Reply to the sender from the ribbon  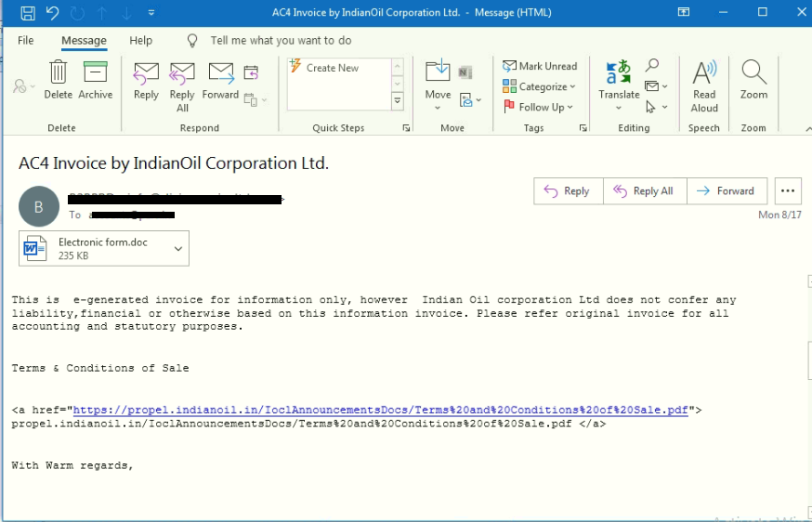tap(146, 81)
